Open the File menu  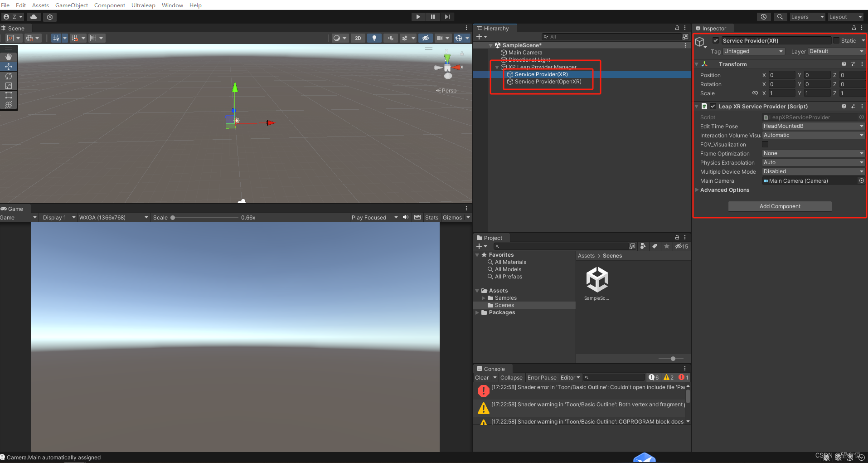(x=5, y=5)
